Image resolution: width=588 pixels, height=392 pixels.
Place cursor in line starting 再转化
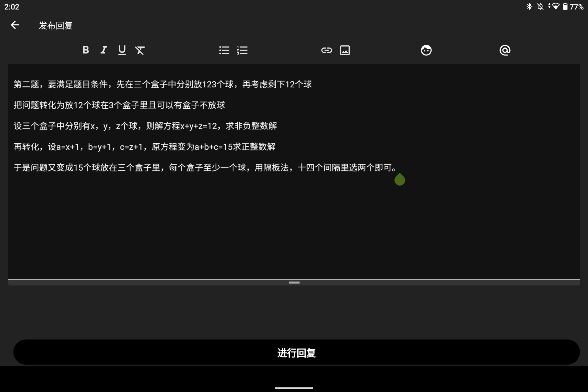pyautogui.click(x=145, y=147)
